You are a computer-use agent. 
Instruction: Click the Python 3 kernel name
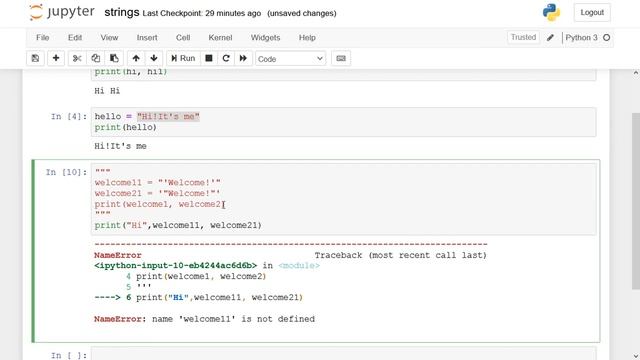581,38
